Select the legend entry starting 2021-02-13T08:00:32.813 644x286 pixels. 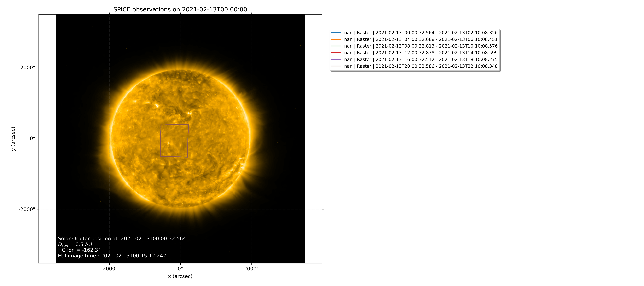point(421,46)
